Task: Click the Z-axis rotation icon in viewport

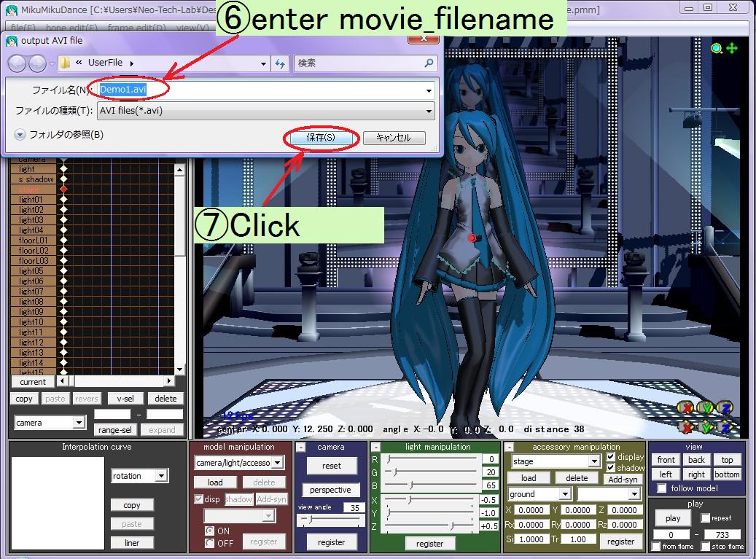Action: [x=725, y=408]
